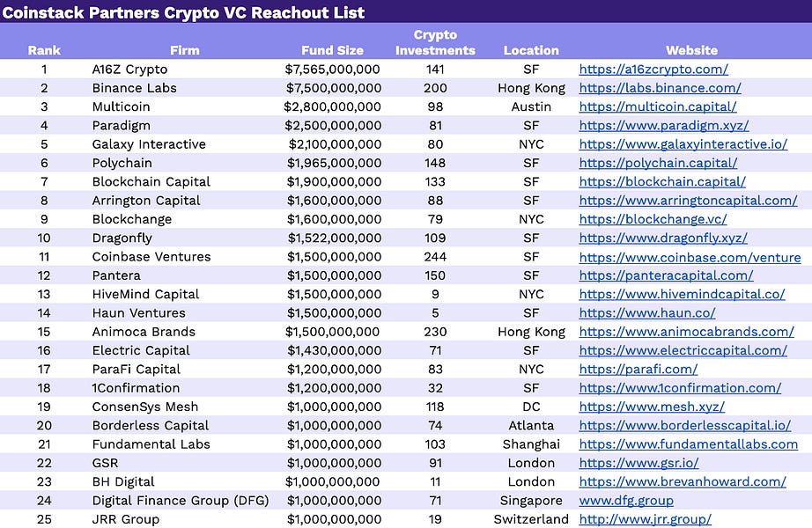
Task: Click the Crypto Investments column header
Action: [435, 42]
